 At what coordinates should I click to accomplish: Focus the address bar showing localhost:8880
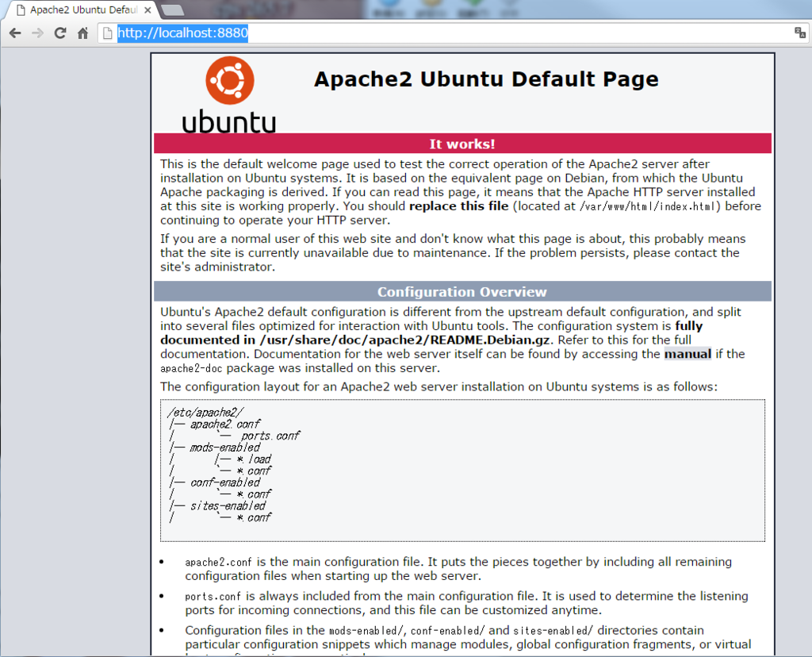(446, 33)
